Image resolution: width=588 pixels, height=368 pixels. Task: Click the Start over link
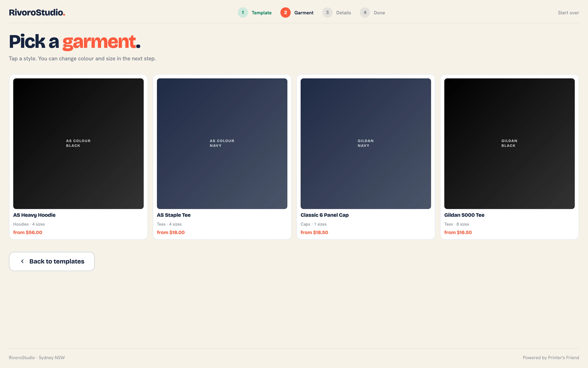pos(568,13)
